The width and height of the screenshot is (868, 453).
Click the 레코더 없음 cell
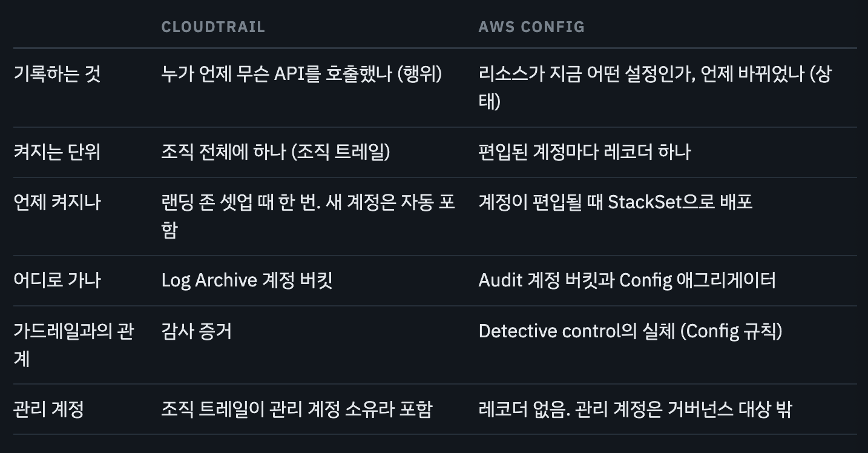coord(635,409)
